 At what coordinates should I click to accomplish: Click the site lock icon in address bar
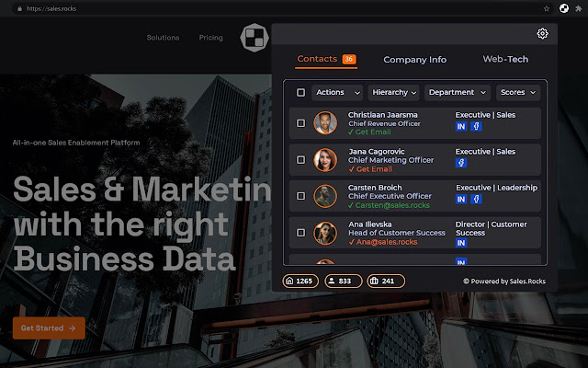19,8
